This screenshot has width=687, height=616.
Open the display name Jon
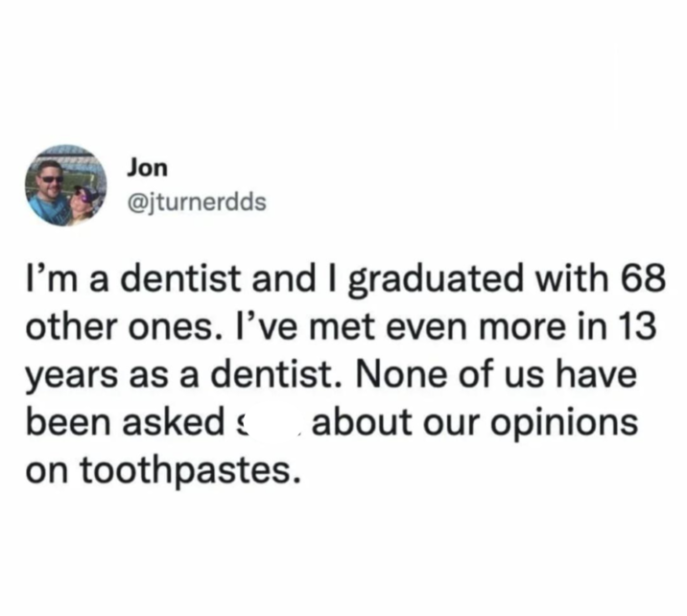[147, 167]
